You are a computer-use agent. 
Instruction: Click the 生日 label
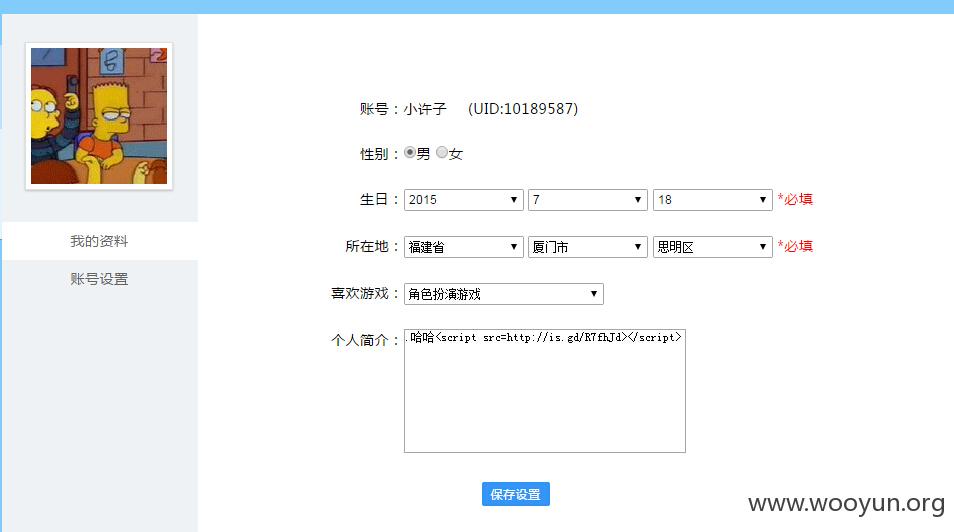[379, 200]
